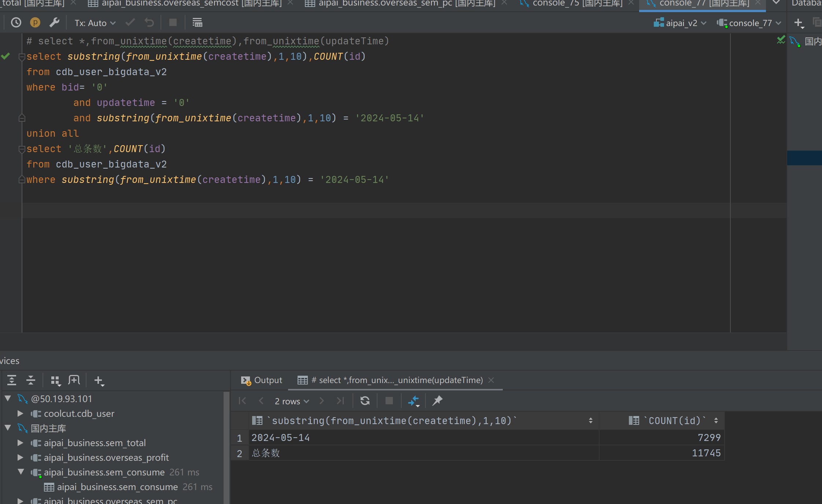This screenshot has height=504, width=822.
Task: Sort by COUNT(id) column arrows
Action: click(x=716, y=420)
